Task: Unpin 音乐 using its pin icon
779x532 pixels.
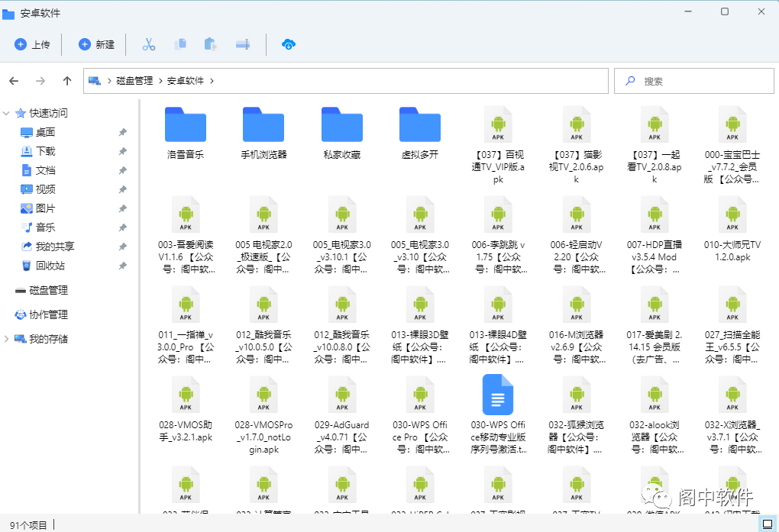Action: [123, 227]
